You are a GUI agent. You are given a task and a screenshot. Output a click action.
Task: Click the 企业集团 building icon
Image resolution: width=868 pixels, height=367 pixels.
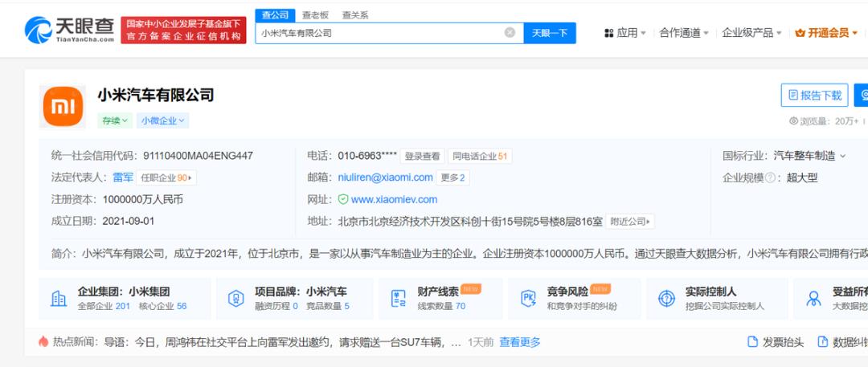pyautogui.click(x=59, y=299)
